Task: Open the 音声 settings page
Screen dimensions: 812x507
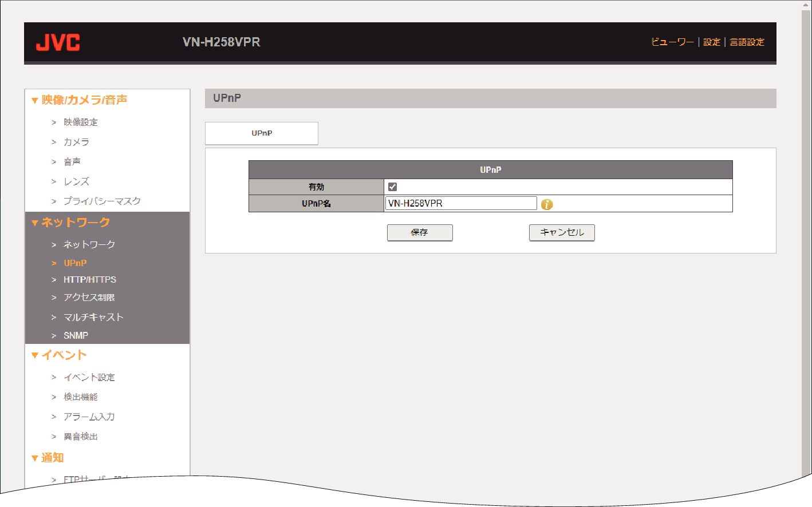Action: [72, 162]
